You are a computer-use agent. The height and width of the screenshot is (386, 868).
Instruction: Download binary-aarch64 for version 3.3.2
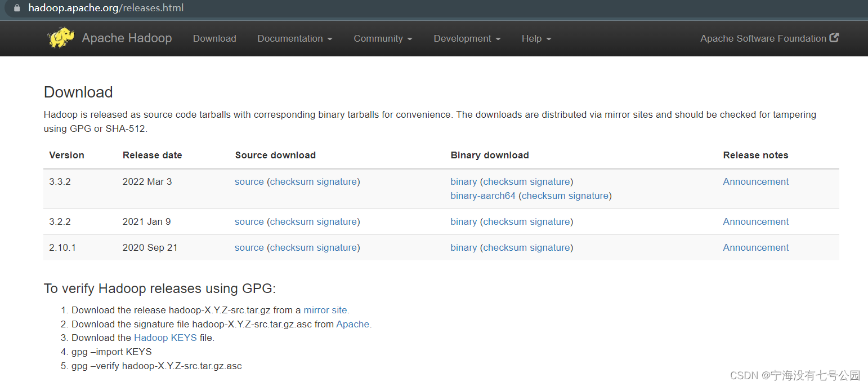[x=483, y=196]
